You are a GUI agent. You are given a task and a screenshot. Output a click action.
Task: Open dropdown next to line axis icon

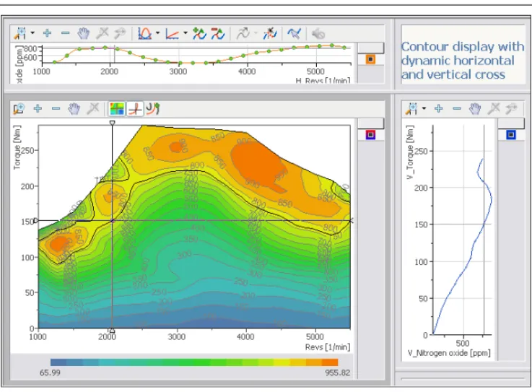point(186,33)
